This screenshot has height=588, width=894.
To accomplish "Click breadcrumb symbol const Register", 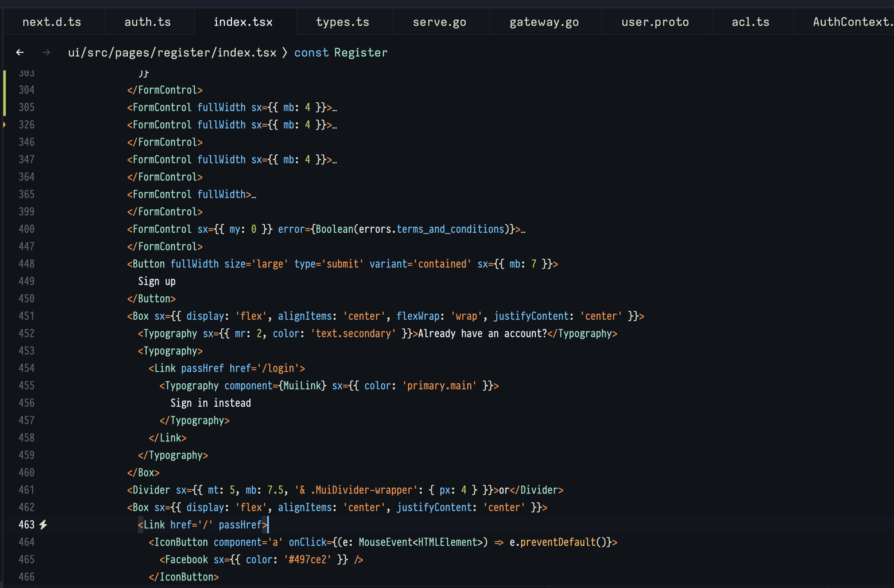I will tap(341, 53).
